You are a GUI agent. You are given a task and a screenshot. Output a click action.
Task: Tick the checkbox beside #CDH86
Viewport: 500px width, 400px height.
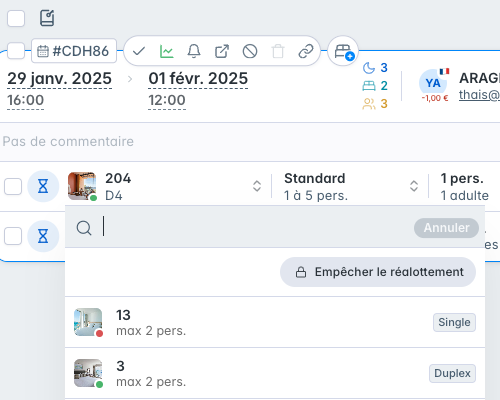[16, 51]
